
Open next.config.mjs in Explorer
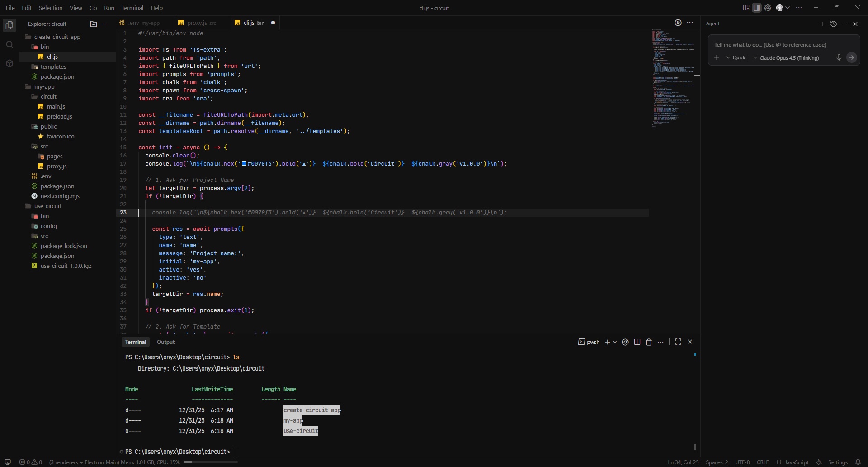(60, 196)
